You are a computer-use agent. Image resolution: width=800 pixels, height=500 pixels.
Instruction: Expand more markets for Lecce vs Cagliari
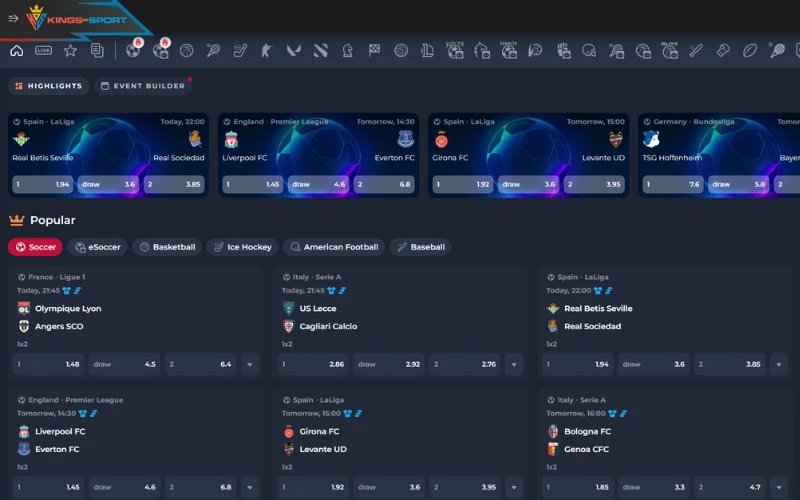(514, 364)
